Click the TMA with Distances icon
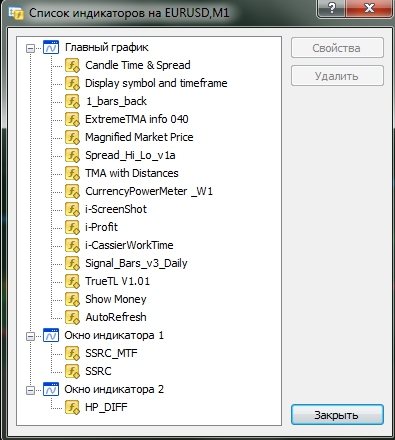Viewport: 395px width, 440px height. pos(72,173)
